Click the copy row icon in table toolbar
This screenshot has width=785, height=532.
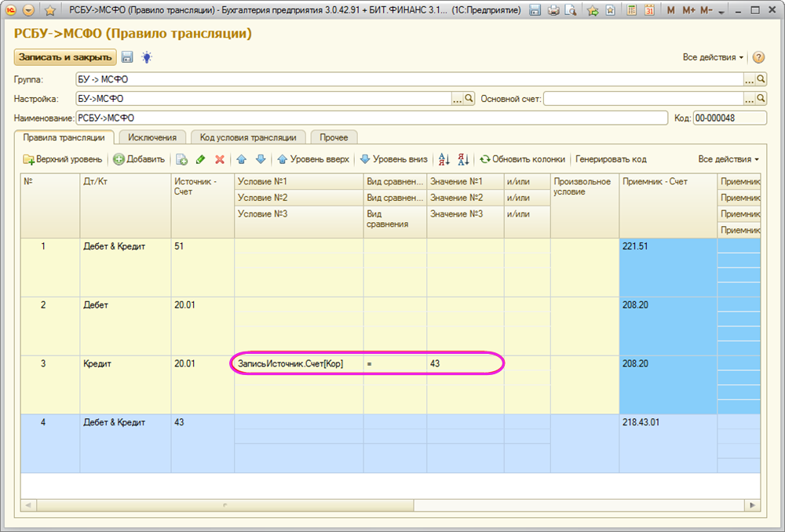coord(182,159)
